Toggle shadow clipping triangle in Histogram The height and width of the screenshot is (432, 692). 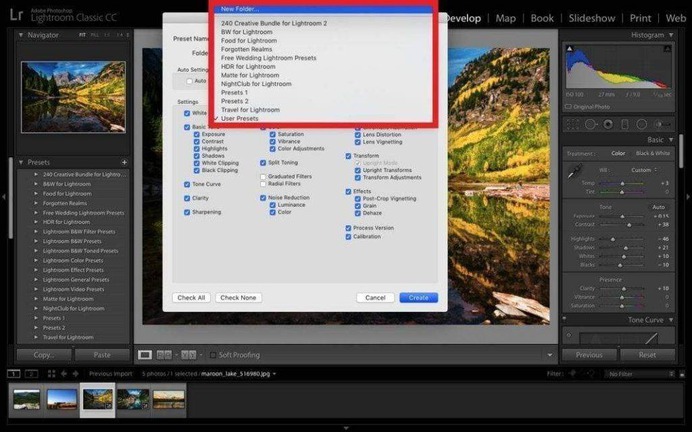(x=570, y=49)
